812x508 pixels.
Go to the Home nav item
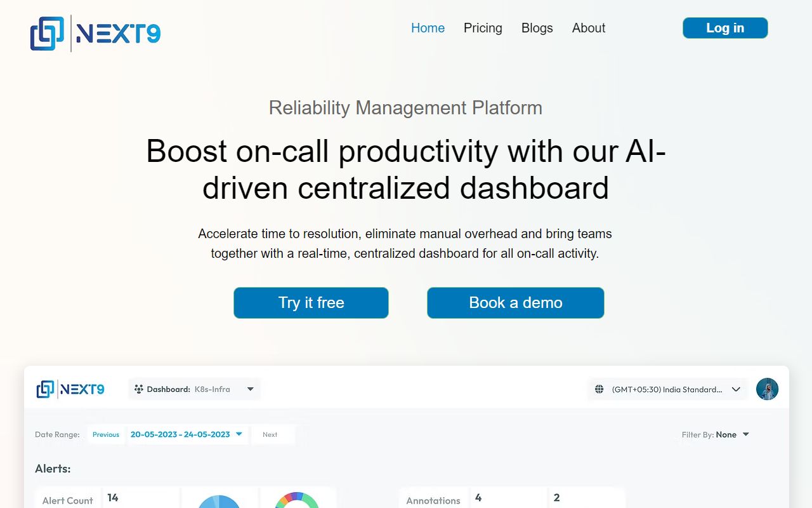click(428, 28)
